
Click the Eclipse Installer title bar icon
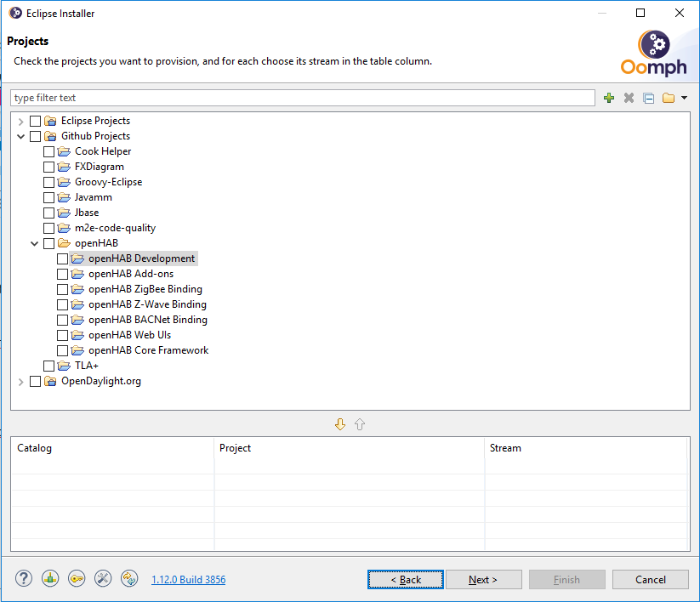click(15, 13)
